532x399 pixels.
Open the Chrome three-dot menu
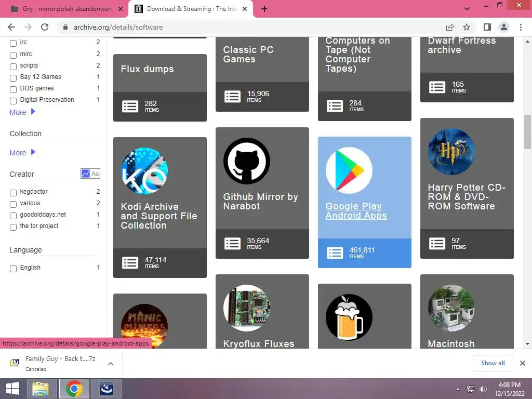click(521, 27)
